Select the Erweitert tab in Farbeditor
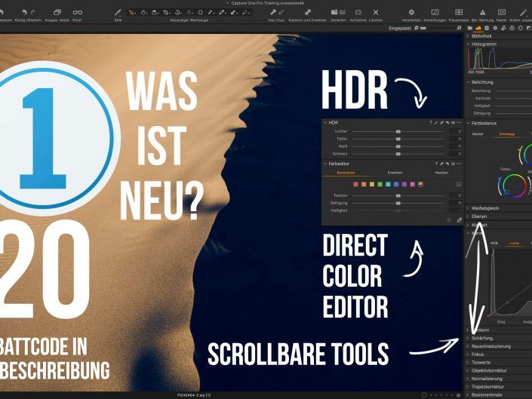532x399 pixels. coord(395,173)
